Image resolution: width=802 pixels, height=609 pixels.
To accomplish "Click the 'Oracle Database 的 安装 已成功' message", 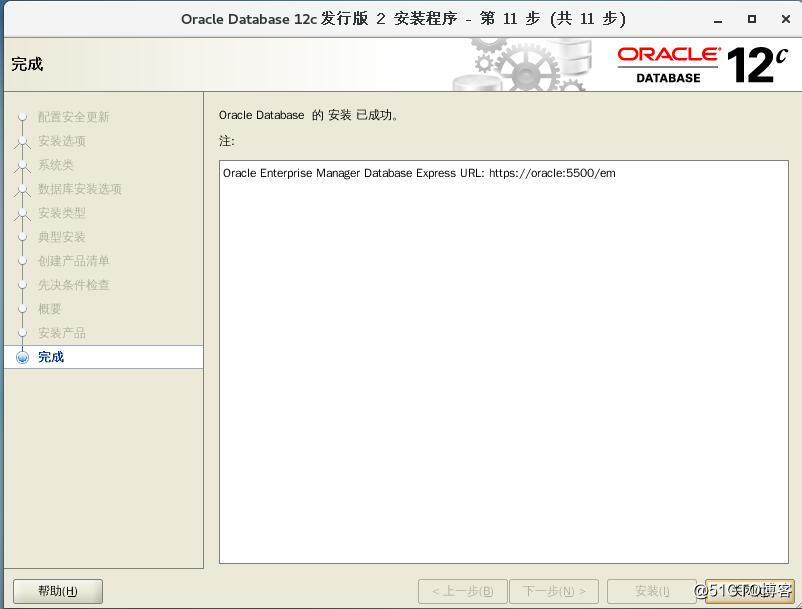I will [308, 115].
